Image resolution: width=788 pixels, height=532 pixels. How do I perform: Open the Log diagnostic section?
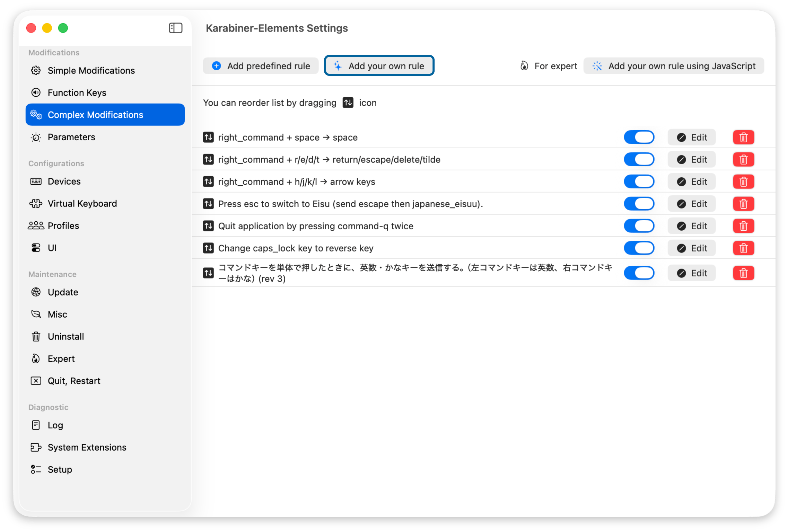(105, 425)
